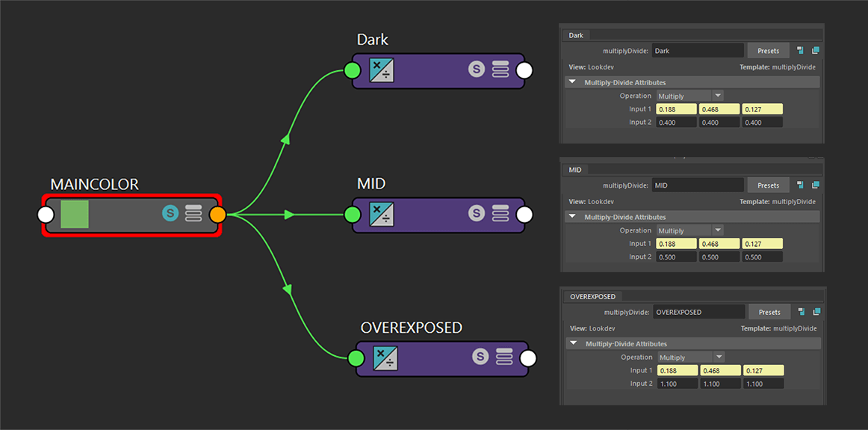Select the MAINCOLOR node label
The image size is (868, 430).
click(x=94, y=185)
